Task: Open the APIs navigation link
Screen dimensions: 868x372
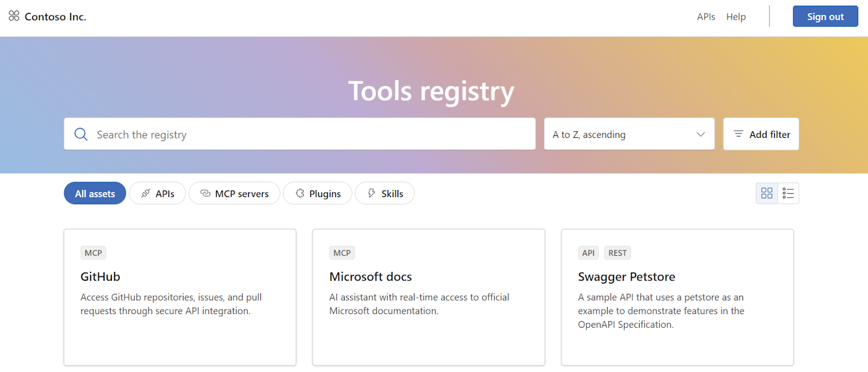Action: pyautogui.click(x=706, y=17)
